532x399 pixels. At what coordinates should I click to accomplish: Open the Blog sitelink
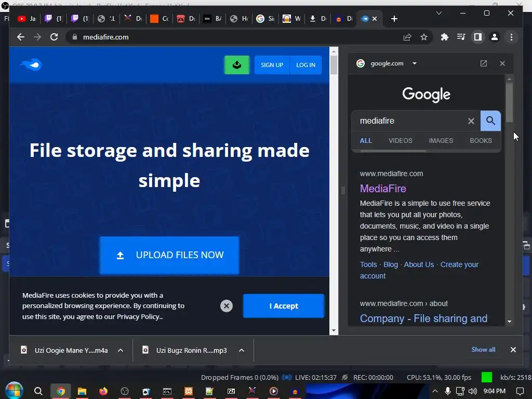(x=391, y=264)
